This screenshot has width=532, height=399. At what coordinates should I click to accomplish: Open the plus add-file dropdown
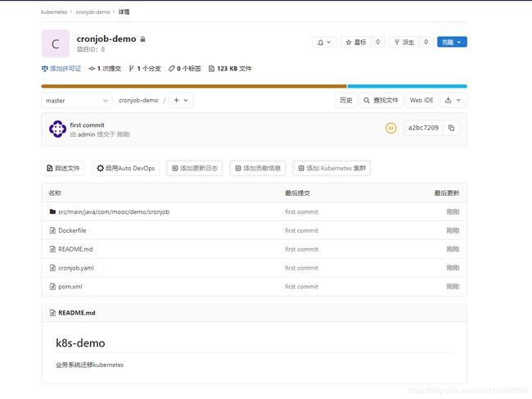pyautogui.click(x=181, y=100)
